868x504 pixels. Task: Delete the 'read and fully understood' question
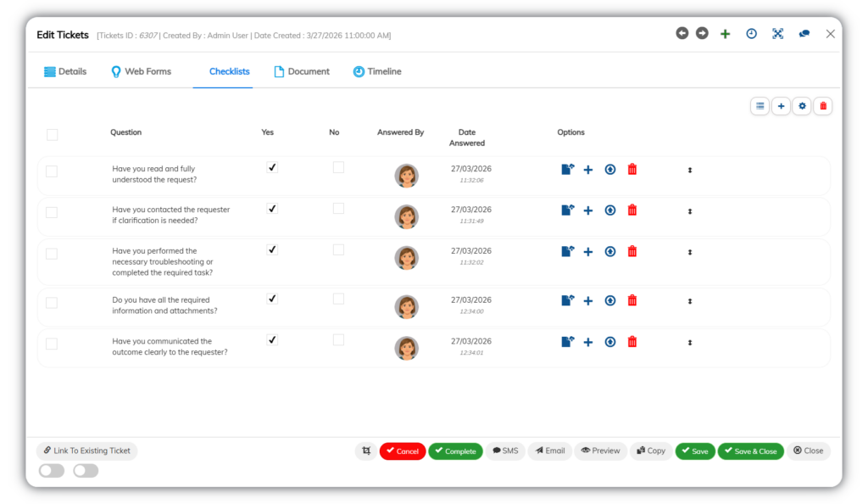pyautogui.click(x=632, y=170)
